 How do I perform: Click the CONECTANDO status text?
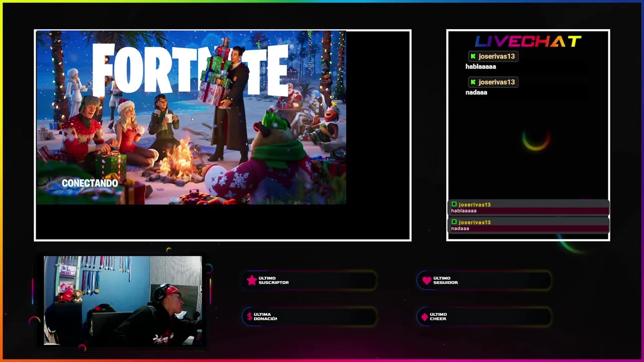click(x=90, y=184)
